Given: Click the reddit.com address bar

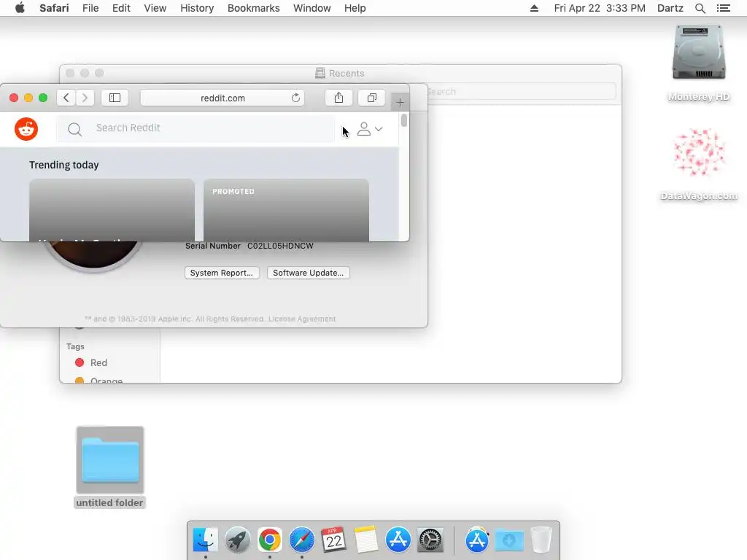Looking at the screenshot, I should tap(222, 98).
